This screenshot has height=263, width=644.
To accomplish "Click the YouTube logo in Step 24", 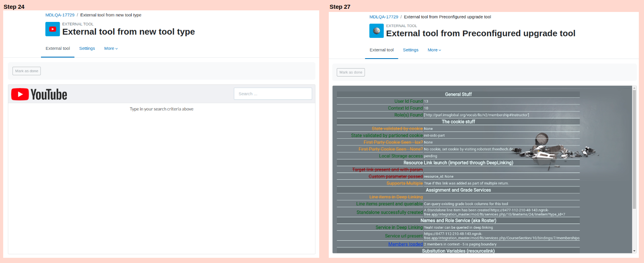I will (39, 94).
